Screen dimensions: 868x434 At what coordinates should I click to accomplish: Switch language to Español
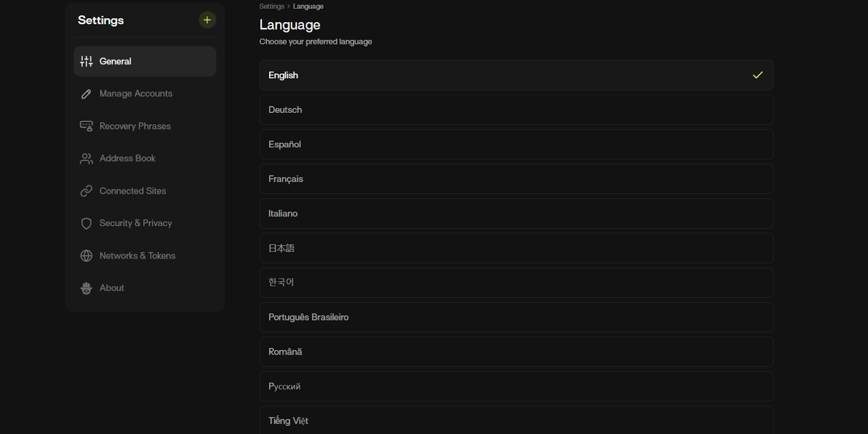pyautogui.click(x=515, y=144)
